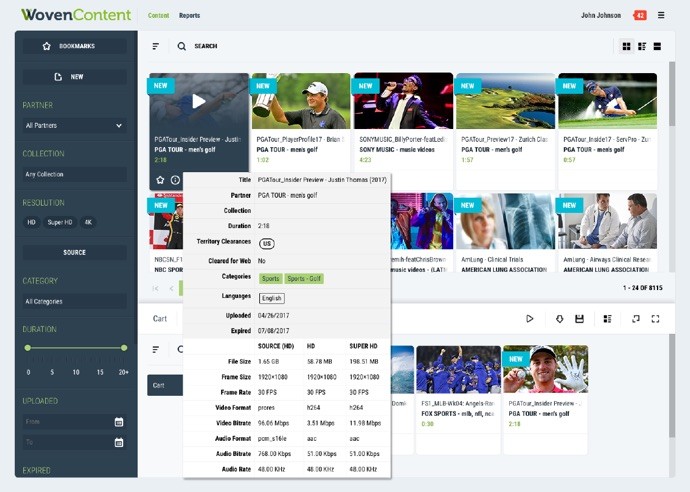Toggle the HD resolution filter
Screen dimensions: 690x492
pyautogui.click(x=31, y=222)
